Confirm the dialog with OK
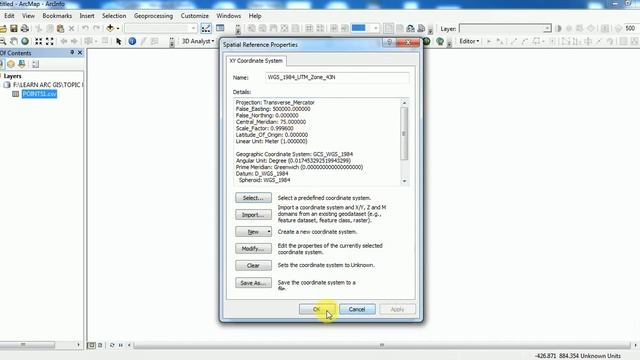The width and height of the screenshot is (640, 360). click(317, 309)
